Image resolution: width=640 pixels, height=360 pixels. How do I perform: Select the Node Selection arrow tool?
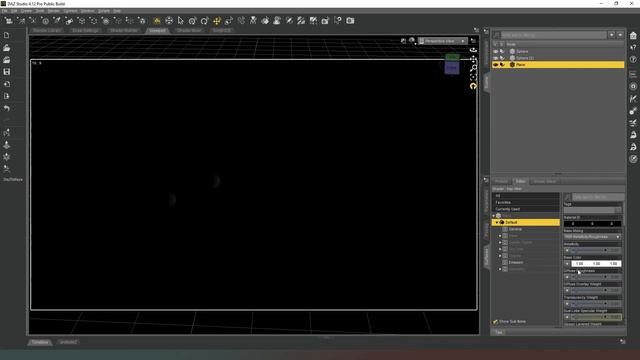click(x=181, y=21)
